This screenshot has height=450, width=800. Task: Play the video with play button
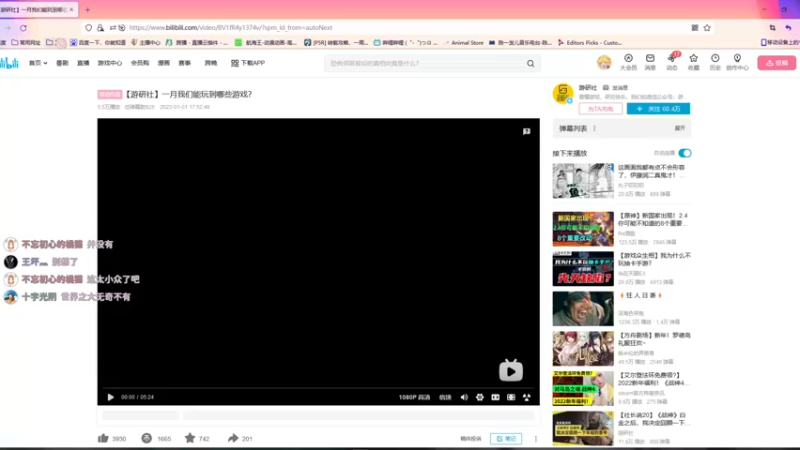pyautogui.click(x=111, y=397)
